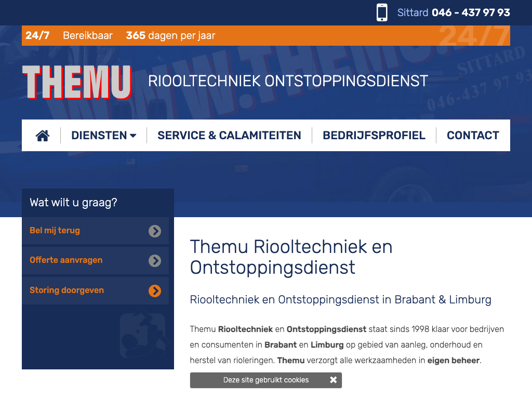Click the Storing doorgeven link
This screenshot has width=532, height=399.
66,290
